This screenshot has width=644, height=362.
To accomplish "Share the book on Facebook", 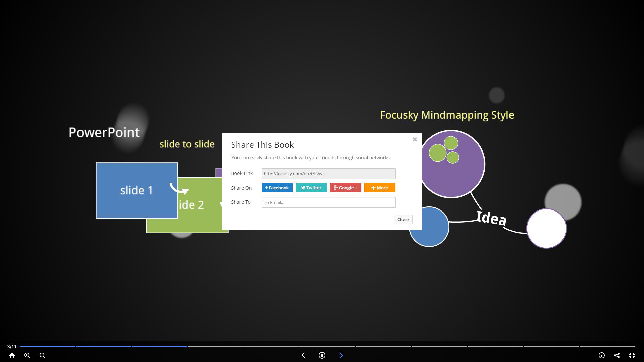I will click(277, 188).
